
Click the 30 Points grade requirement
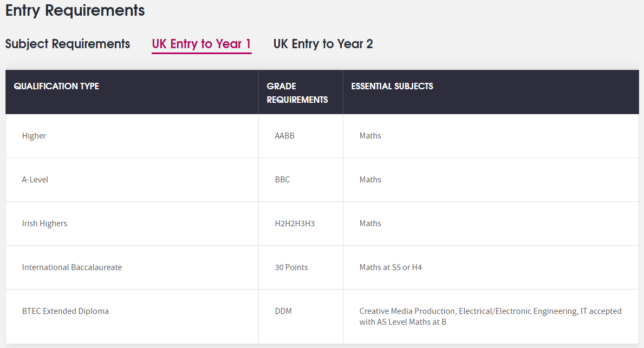pyautogui.click(x=291, y=267)
